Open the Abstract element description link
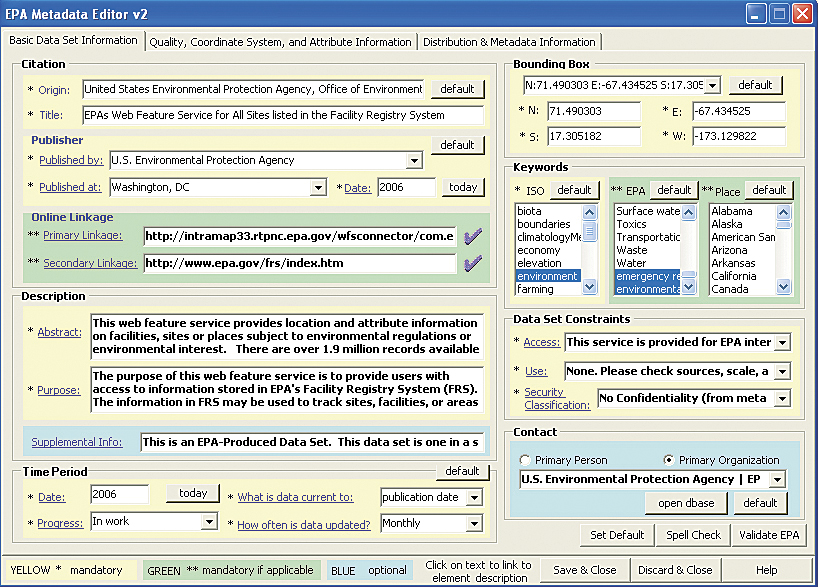This screenshot has height=587, width=818. point(59,332)
